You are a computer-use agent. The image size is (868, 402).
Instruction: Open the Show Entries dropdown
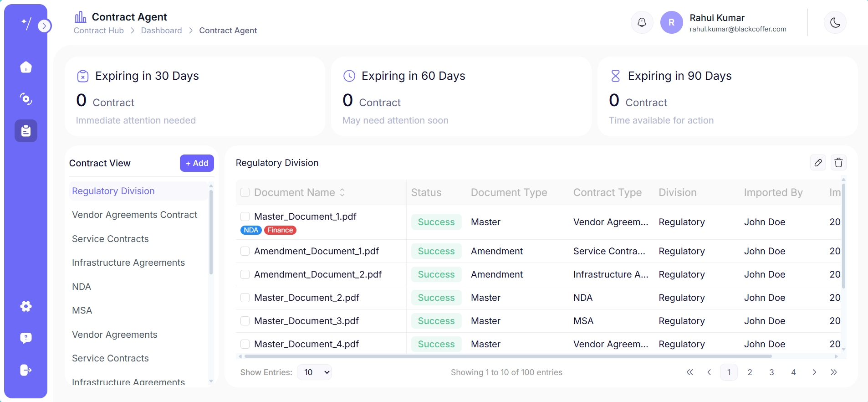314,372
